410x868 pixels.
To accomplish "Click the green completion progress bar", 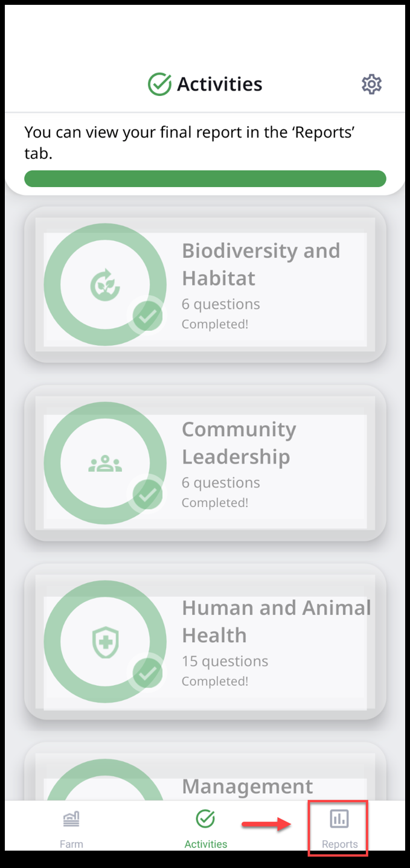I will click(x=205, y=179).
